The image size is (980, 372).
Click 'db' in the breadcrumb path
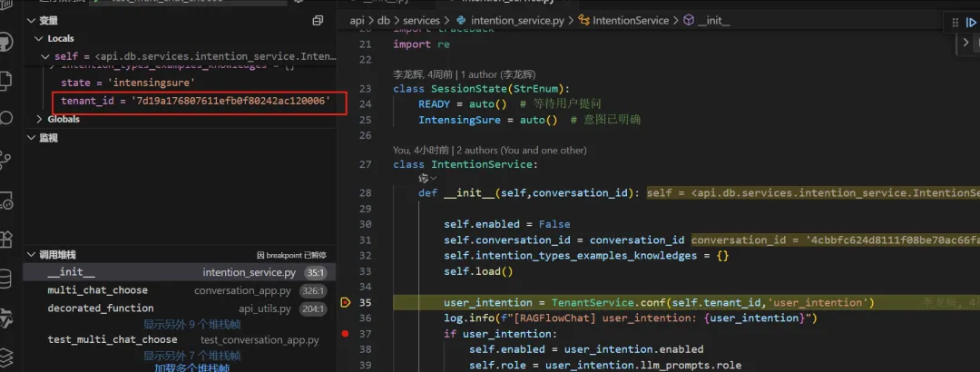tap(384, 21)
